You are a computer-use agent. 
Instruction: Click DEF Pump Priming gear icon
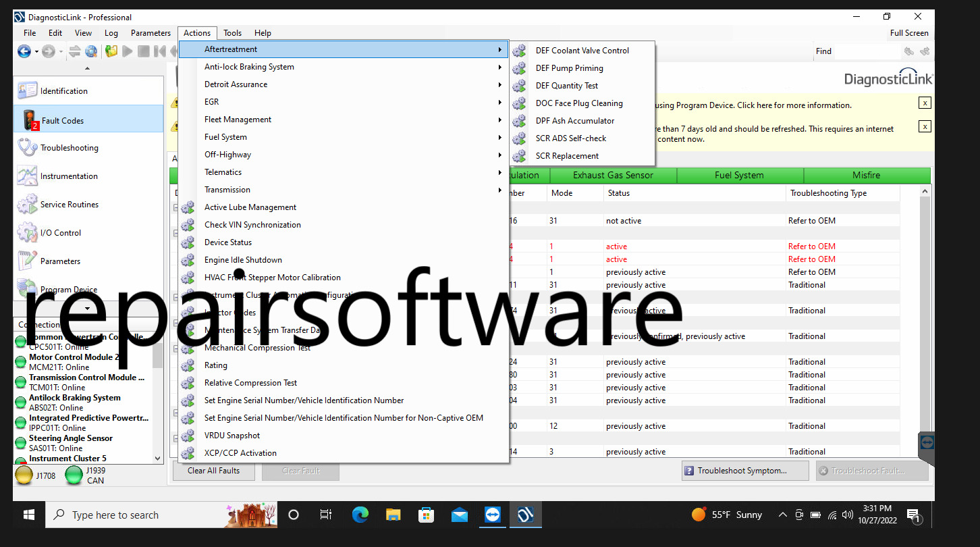[x=519, y=68]
